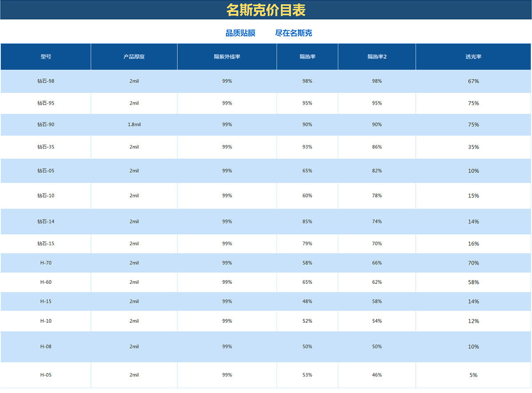Click the 5% 透光率 value
This screenshot has height=393, width=532.
[473, 375]
